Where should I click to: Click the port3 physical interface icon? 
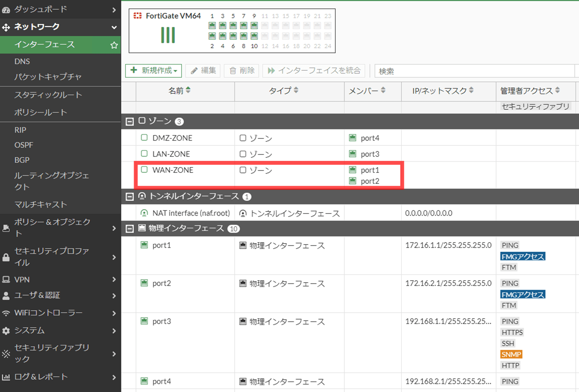(144, 321)
